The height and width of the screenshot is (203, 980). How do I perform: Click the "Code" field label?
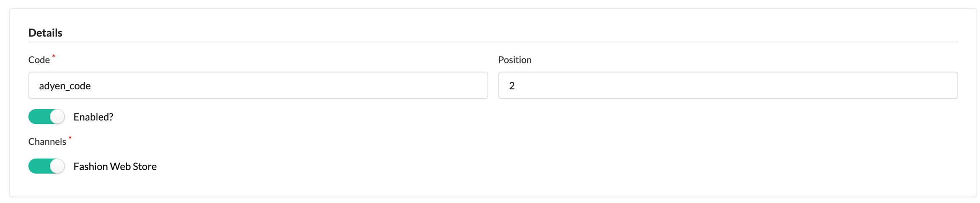tap(39, 60)
